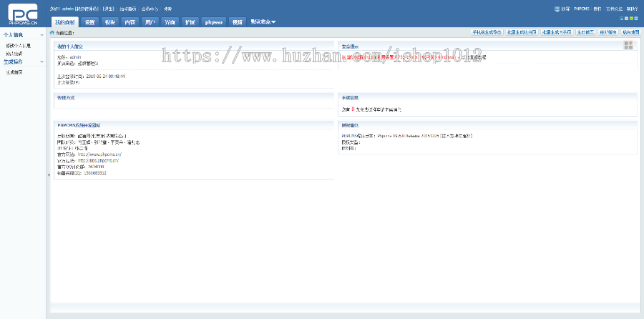This screenshot has width=644, height=319.
Task: Select the gray theme swatch
Action: 626,19
